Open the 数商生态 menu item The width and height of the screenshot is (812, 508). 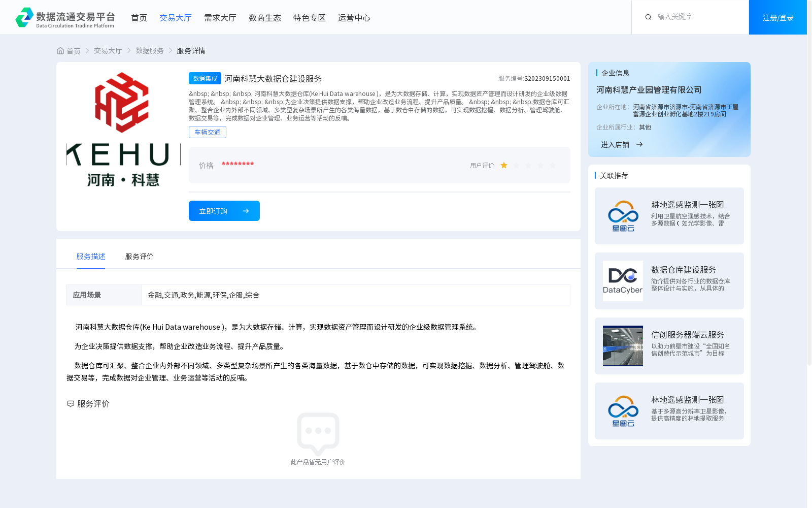[265, 18]
